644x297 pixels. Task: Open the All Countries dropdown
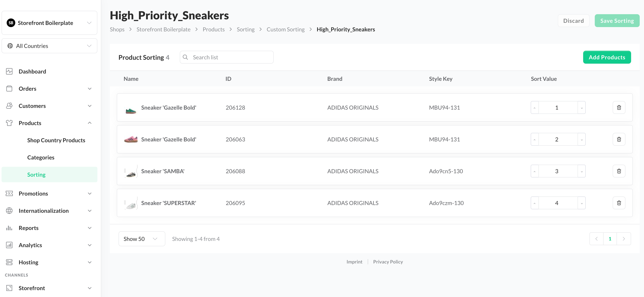pyautogui.click(x=49, y=46)
